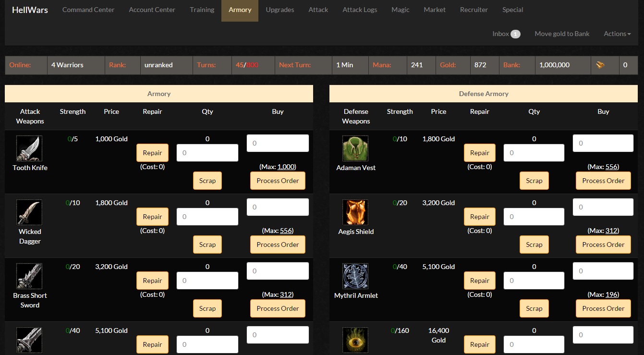Focus Mythril Armlet buy quantity field
644x355 pixels.
pos(603,271)
